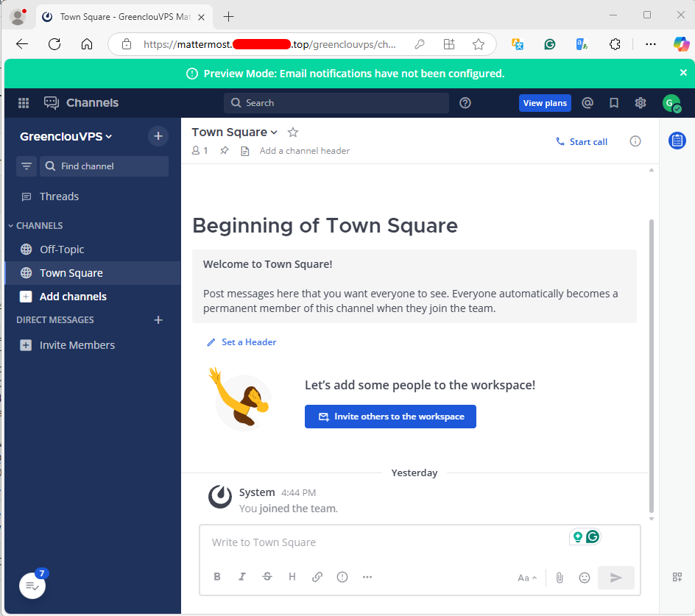Open the help question mark icon
695x616 pixels.
(x=465, y=103)
